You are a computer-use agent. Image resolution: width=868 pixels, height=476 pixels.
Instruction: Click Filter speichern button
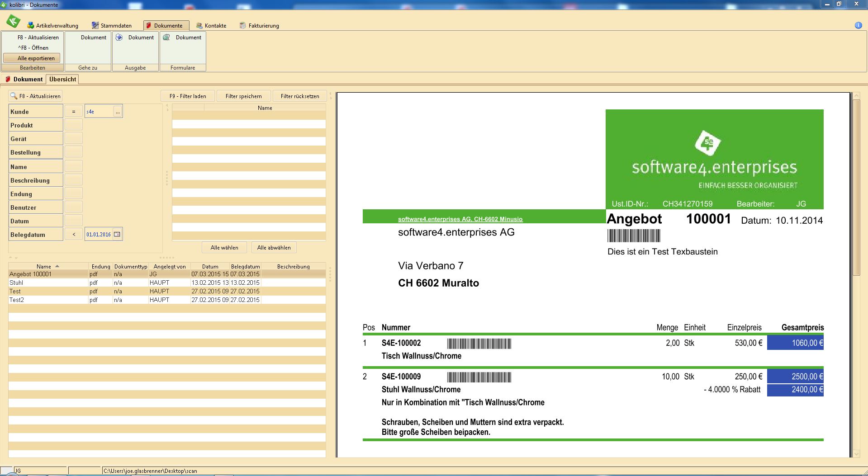243,96
